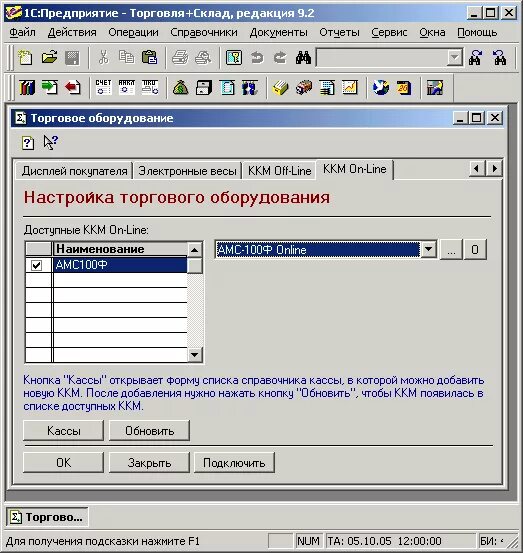This screenshot has height=553, width=523.
Task: Open the Документы menu
Action: pos(279,32)
